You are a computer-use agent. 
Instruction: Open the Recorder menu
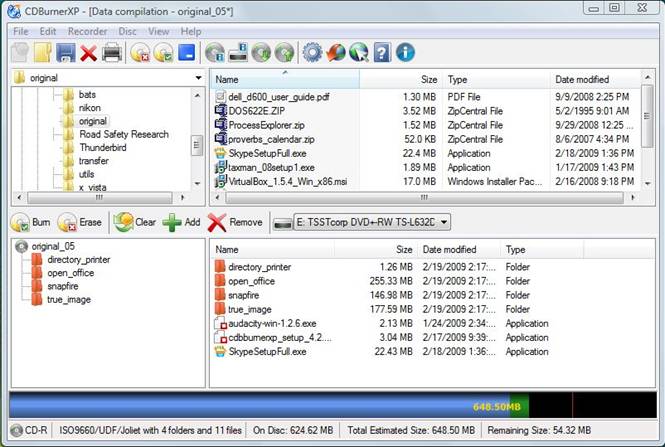pos(87,31)
